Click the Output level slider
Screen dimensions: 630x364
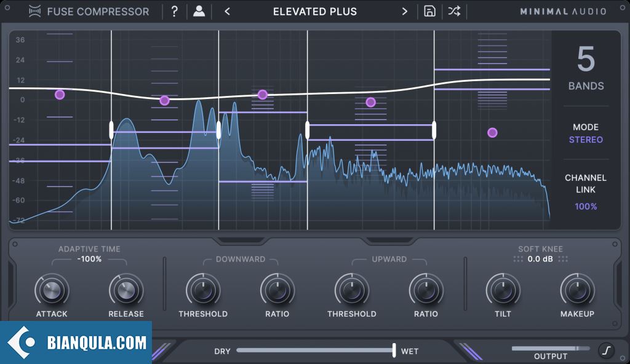click(551, 349)
